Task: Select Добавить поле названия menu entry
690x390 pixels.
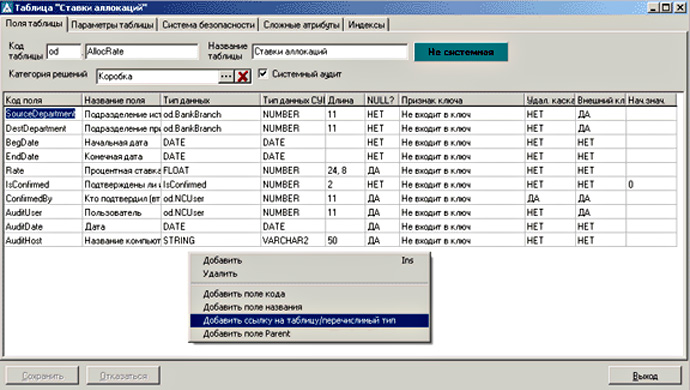Action: (309, 307)
